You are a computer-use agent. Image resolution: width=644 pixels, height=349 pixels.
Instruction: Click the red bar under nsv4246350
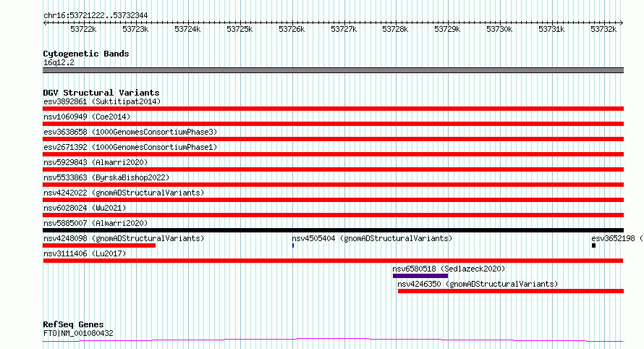(511, 291)
